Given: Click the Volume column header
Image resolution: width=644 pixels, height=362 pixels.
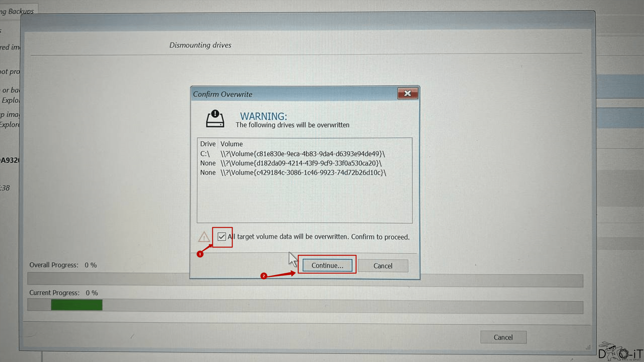Looking at the screenshot, I should pyautogui.click(x=231, y=144).
